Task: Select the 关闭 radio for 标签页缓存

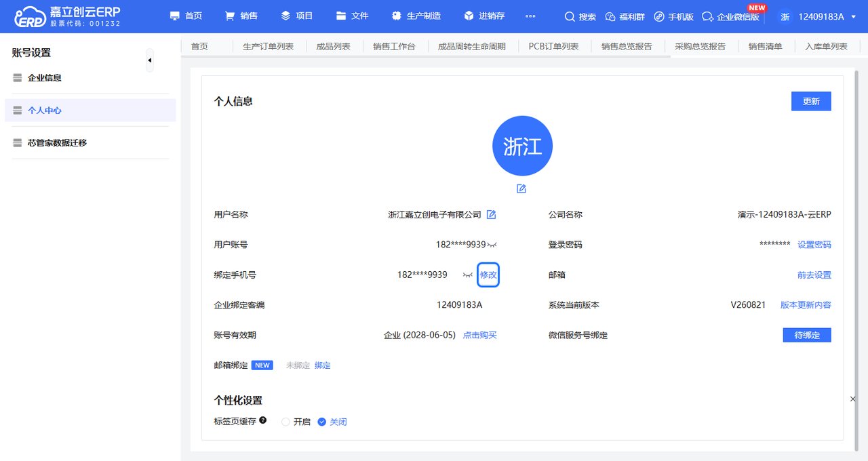Action: [332, 422]
